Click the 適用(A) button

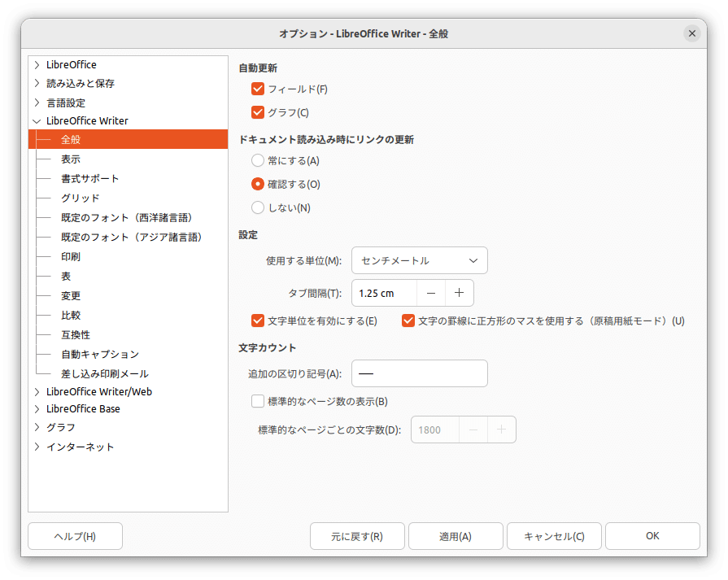456,536
